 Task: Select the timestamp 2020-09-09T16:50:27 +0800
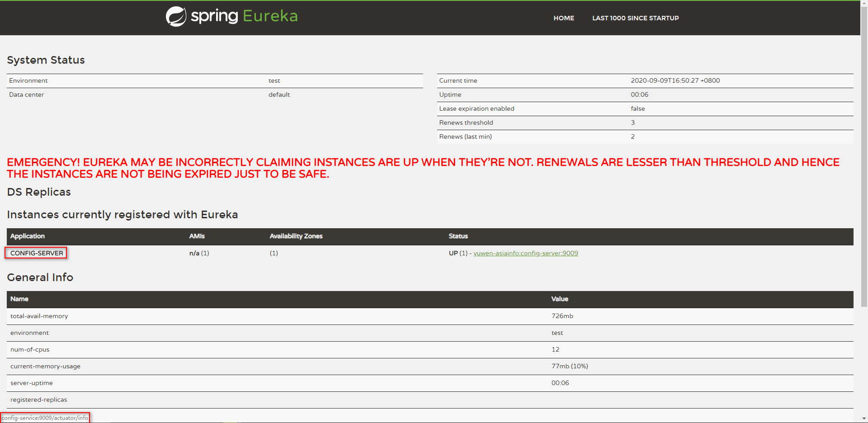(x=675, y=80)
